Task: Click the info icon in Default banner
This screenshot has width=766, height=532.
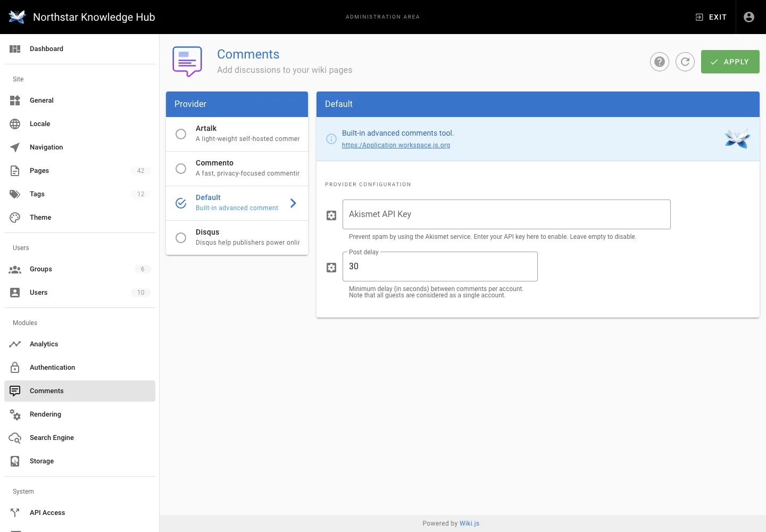Action: [331, 139]
